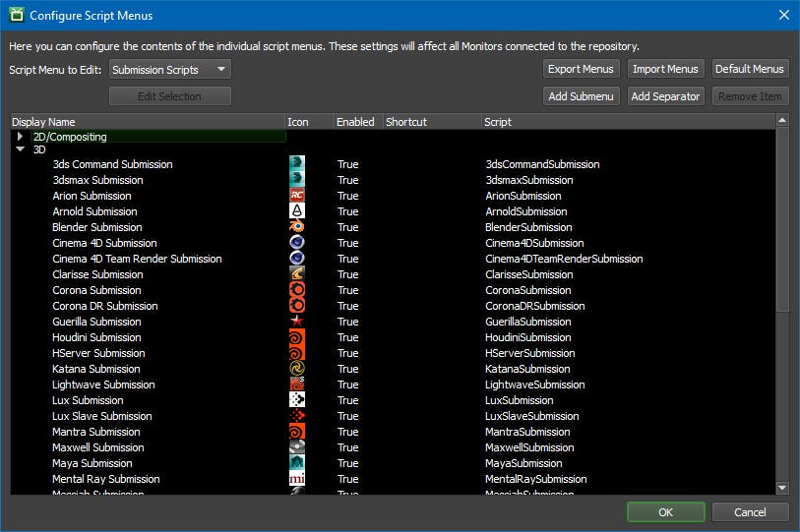This screenshot has width=800, height=532.
Task: Click the True value for Clarisse Submission
Action: click(x=347, y=274)
